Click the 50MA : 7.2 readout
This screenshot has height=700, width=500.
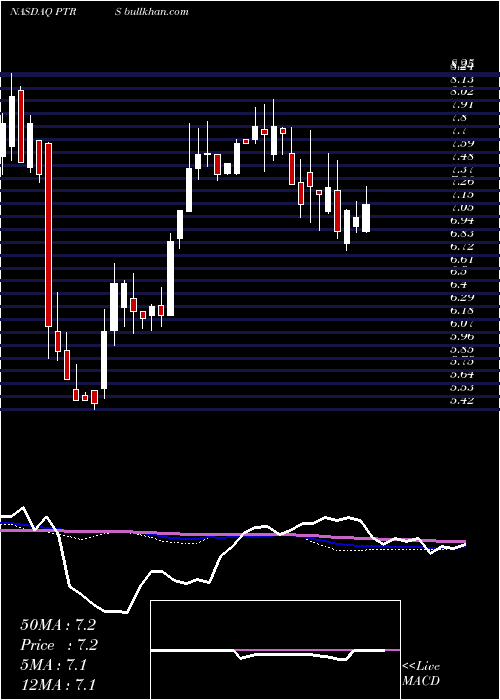[58, 625]
